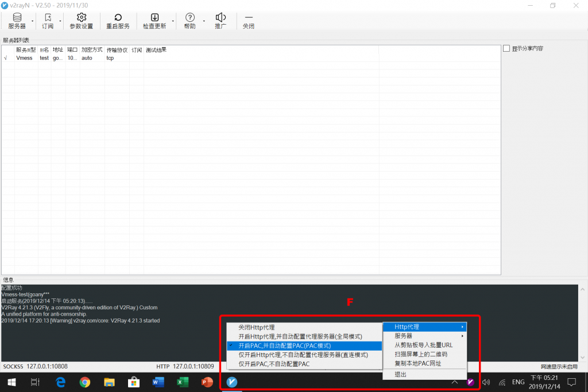Click the 网速显示未启用 status bar text

[559, 367]
